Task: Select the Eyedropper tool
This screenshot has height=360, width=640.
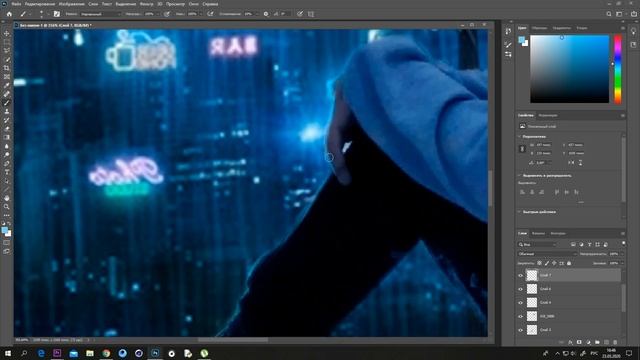Action: tap(7, 85)
